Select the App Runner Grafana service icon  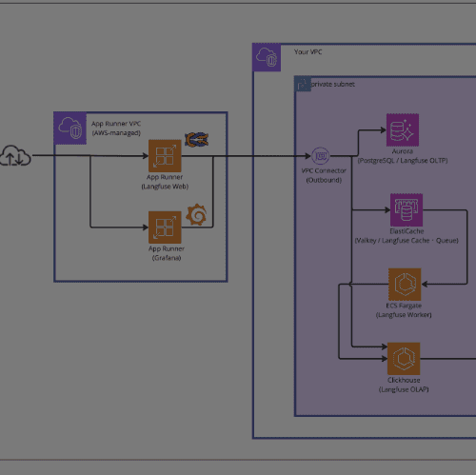pos(165,228)
